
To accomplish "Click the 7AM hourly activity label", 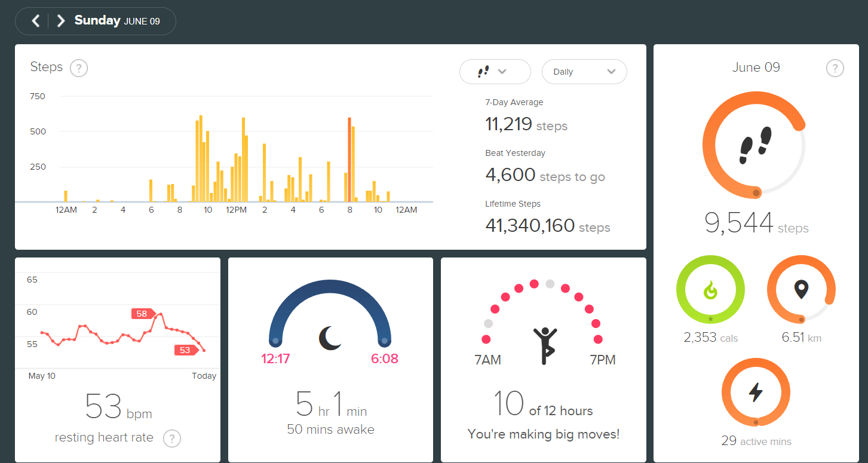I will click(487, 360).
